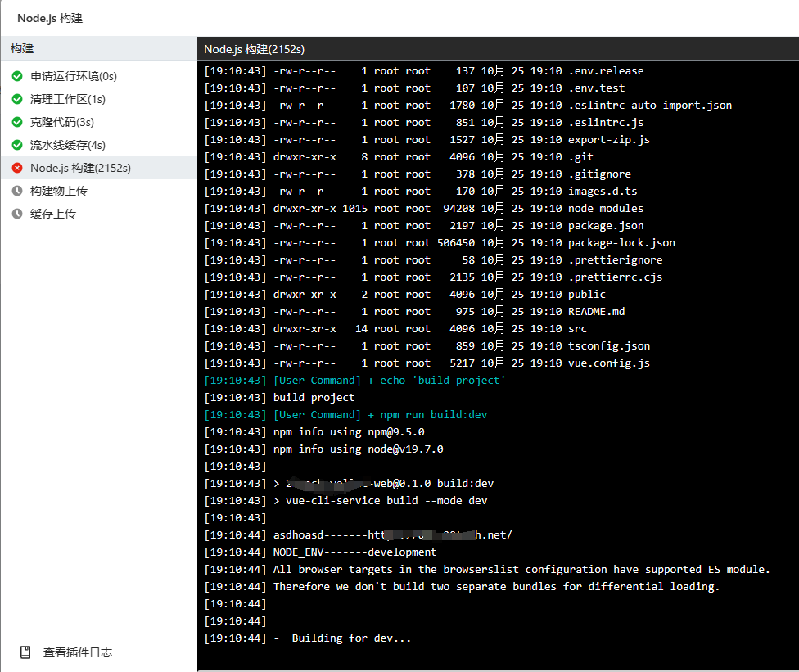Image resolution: width=799 pixels, height=672 pixels.
Task: Click green check icon beside 克隆代码
Action: [17, 122]
